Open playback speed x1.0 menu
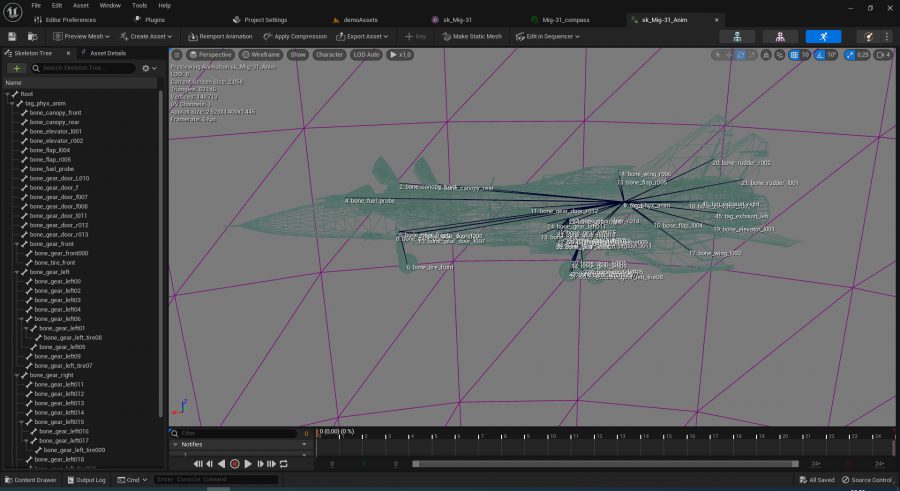 (401, 55)
